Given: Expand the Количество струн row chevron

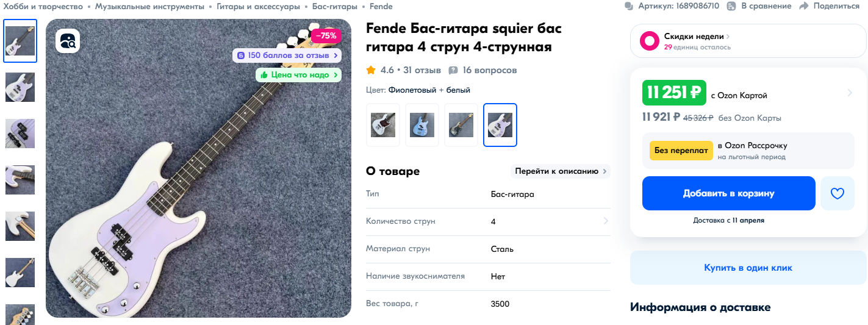Looking at the screenshot, I should coord(606,221).
